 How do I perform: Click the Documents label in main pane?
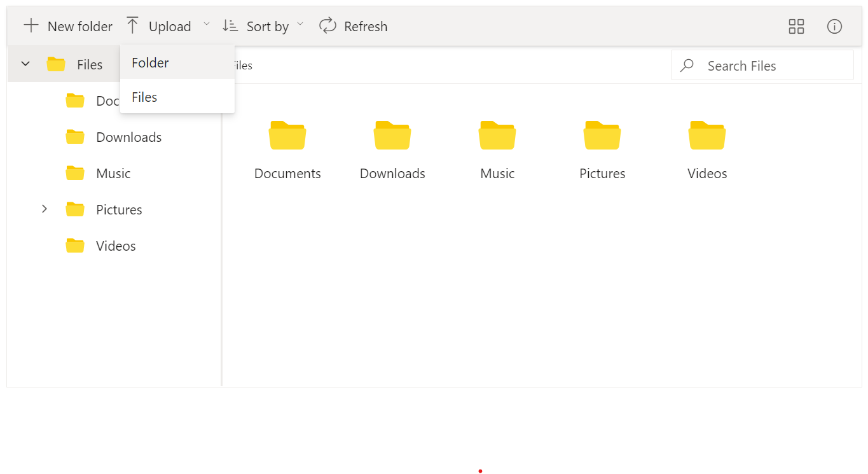click(x=287, y=174)
